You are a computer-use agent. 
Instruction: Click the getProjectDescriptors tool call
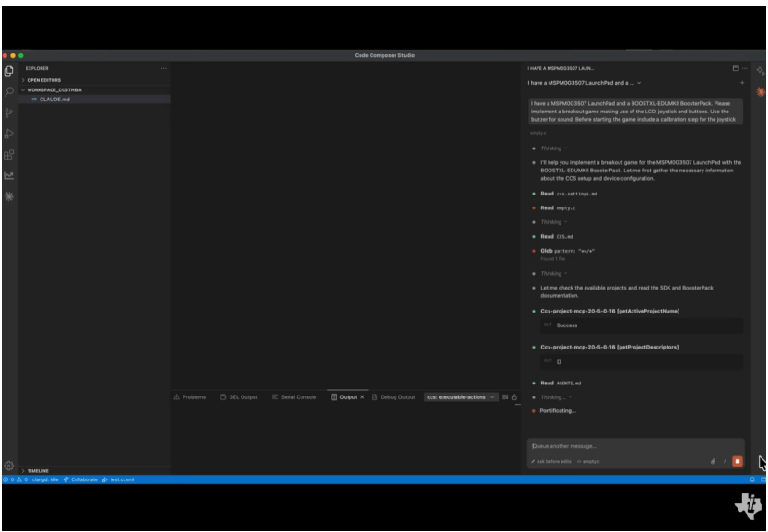coord(609,348)
